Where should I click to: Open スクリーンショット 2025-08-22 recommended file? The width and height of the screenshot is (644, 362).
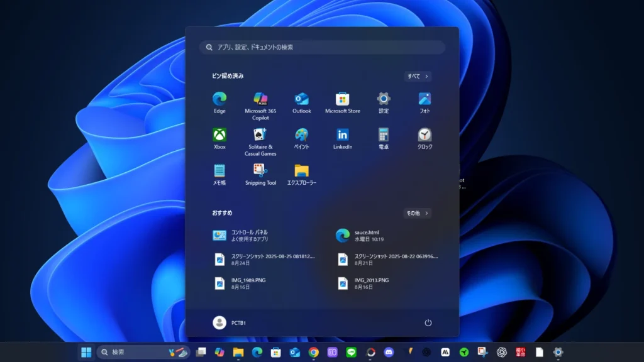click(387, 260)
